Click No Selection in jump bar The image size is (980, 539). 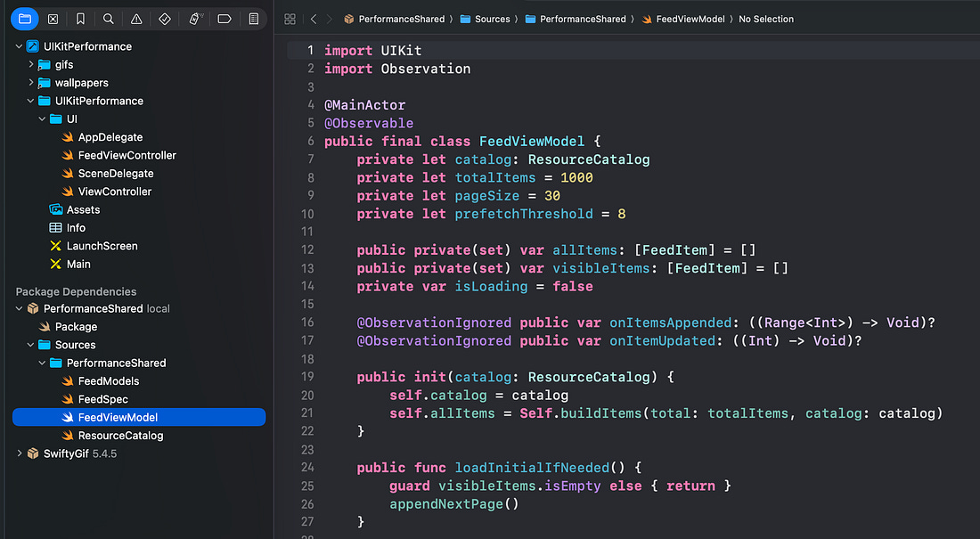(766, 20)
